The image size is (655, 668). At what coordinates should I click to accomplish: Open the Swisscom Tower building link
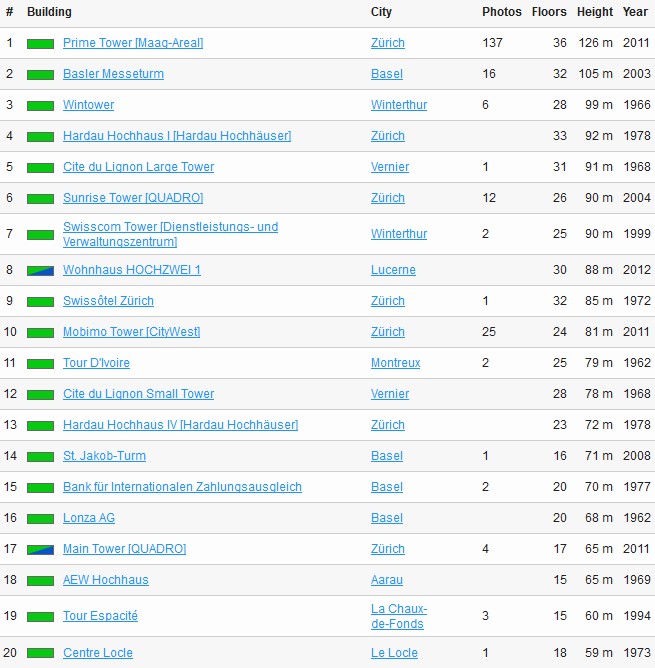point(170,234)
